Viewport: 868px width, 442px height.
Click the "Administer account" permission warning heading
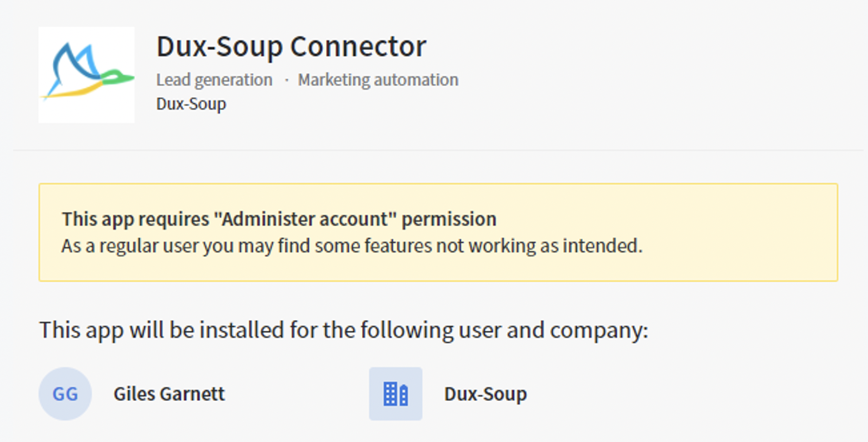tap(279, 219)
